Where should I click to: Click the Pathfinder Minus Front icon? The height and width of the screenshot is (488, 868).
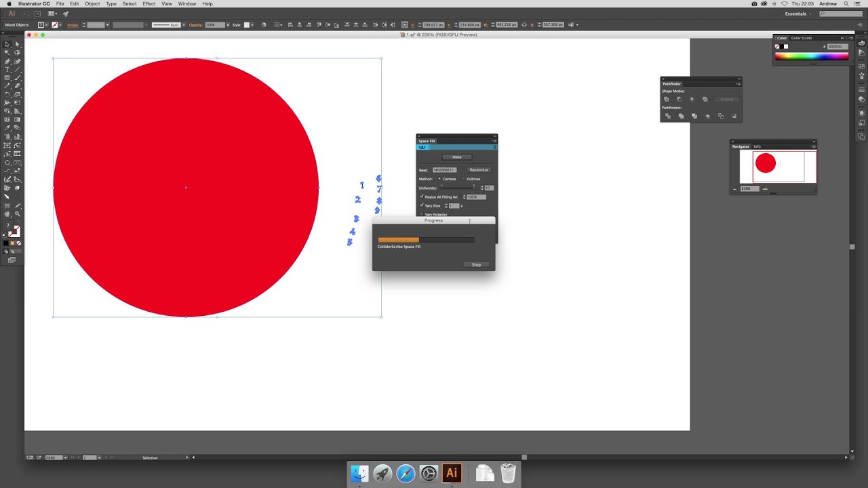point(679,99)
